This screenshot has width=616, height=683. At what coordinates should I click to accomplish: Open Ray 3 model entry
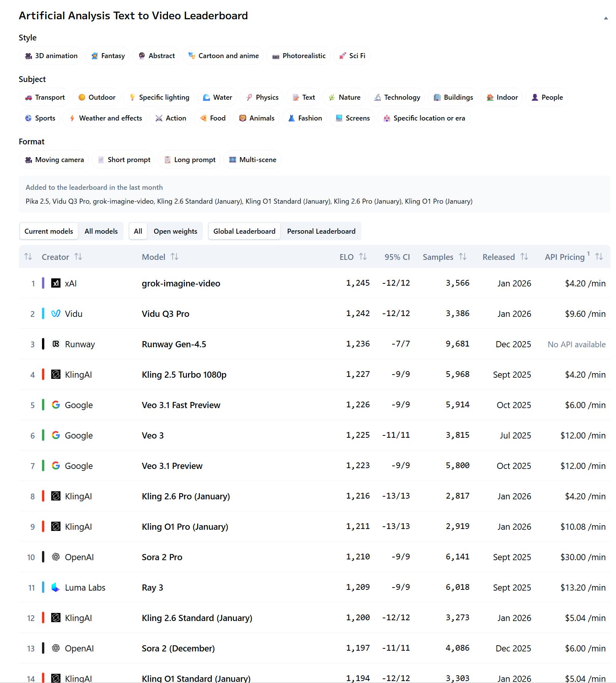tap(153, 588)
